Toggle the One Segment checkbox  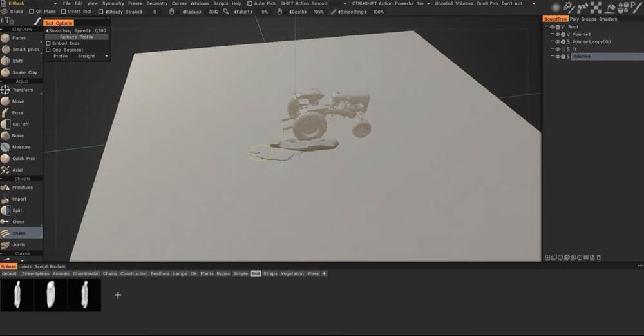48,50
